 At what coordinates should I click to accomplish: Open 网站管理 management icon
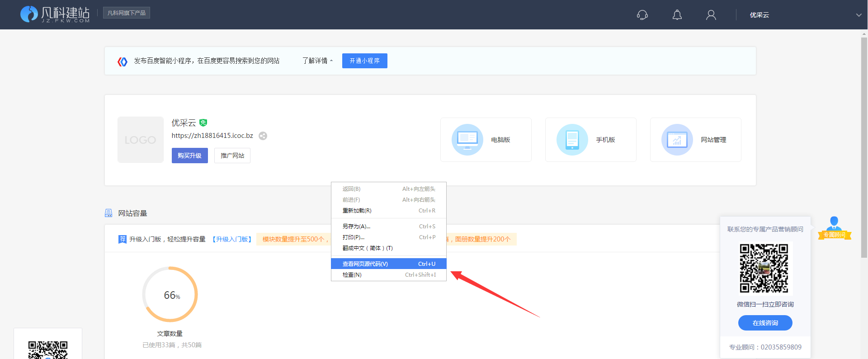[677, 140]
